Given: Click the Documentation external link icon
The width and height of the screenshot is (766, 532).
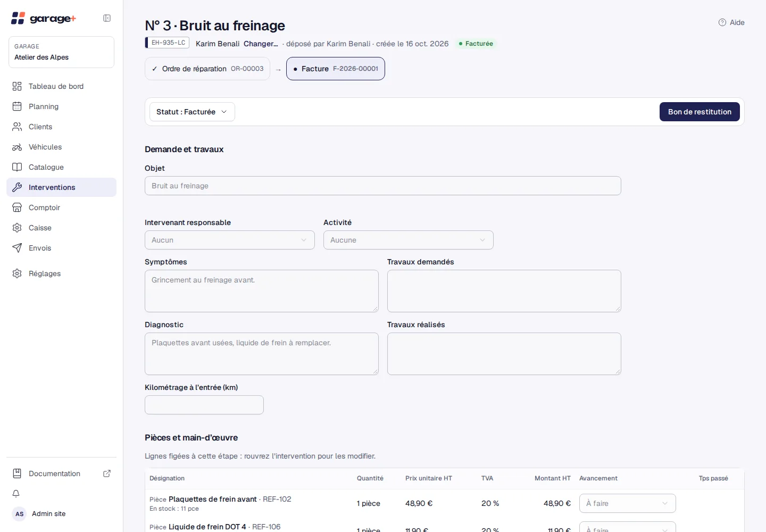Looking at the screenshot, I should coord(107,473).
